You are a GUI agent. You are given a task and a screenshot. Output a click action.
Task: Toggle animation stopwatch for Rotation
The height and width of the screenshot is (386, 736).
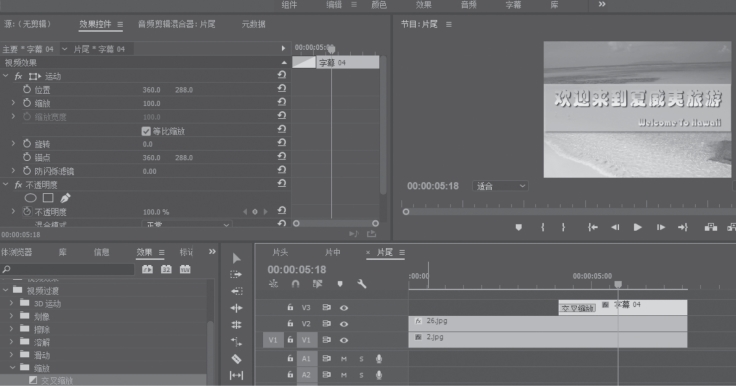click(27, 144)
